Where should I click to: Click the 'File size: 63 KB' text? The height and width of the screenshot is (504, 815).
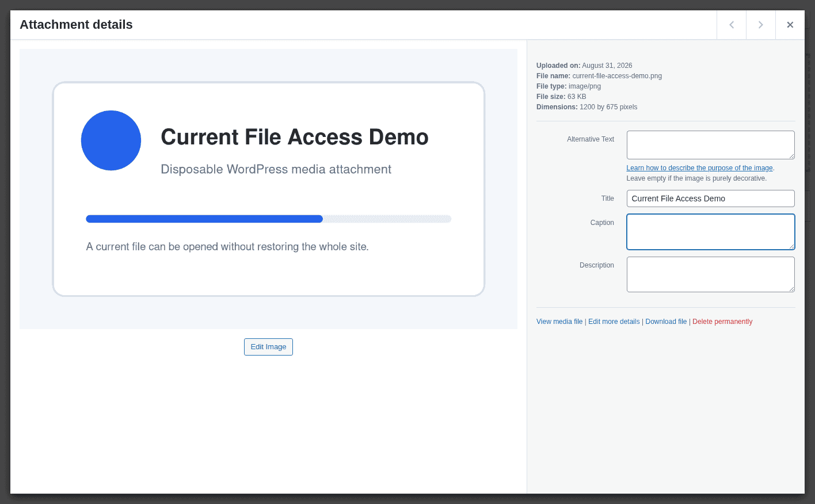click(561, 97)
